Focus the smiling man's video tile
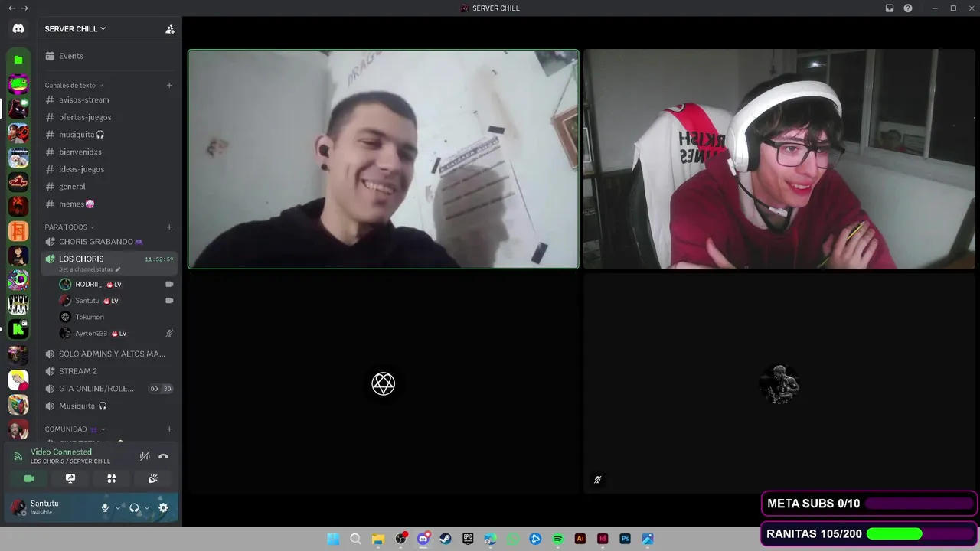 [x=384, y=159]
